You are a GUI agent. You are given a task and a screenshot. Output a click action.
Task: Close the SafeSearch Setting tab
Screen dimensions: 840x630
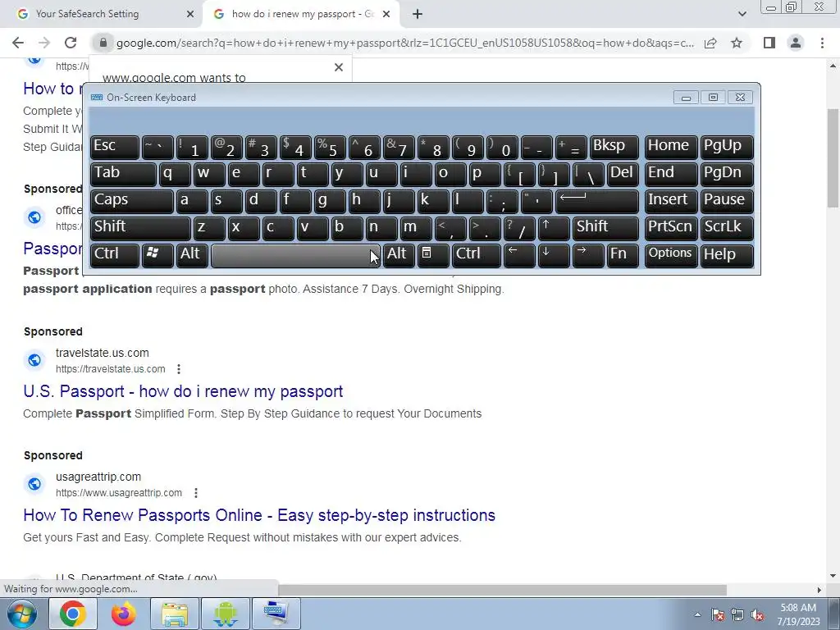point(190,15)
